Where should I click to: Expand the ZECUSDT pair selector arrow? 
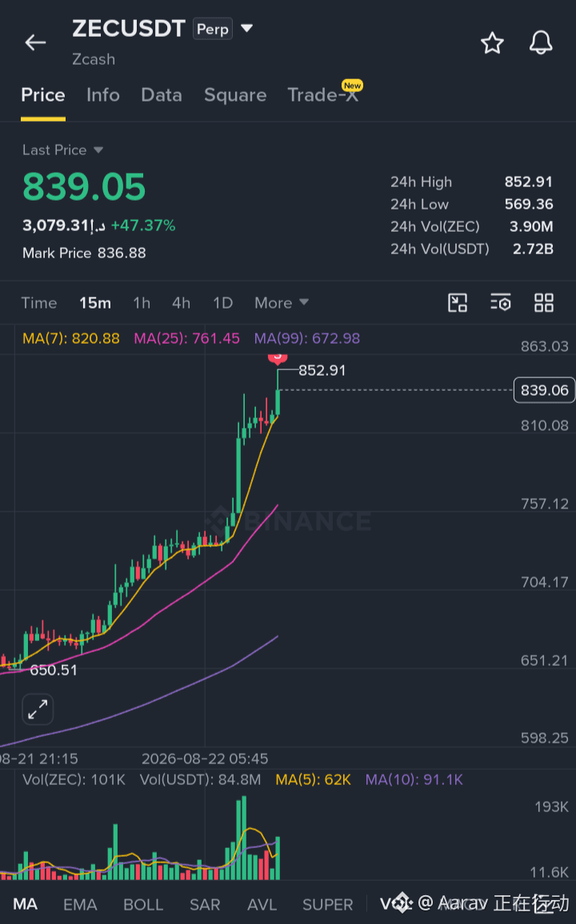pyautogui.click(x=246, y=28)
